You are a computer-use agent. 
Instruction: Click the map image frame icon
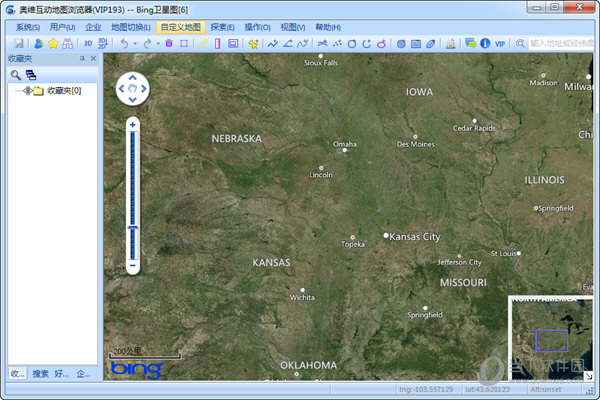(x=416, y=44)
